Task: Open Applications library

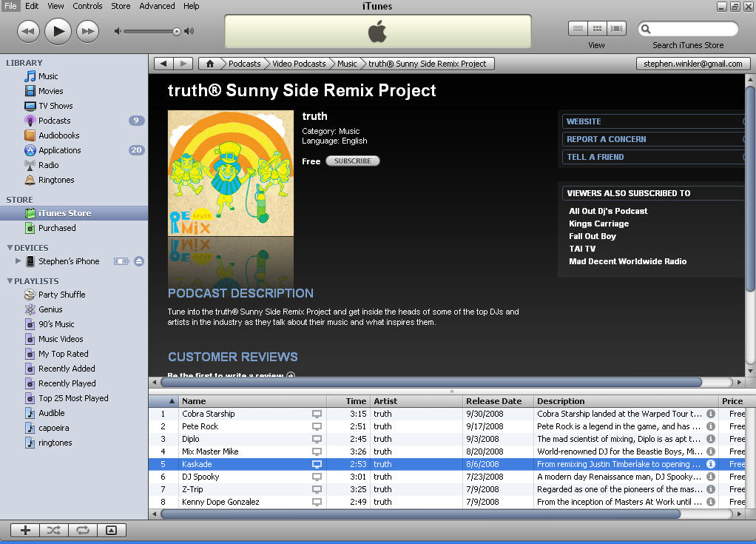Action: [x=60, y=150]
